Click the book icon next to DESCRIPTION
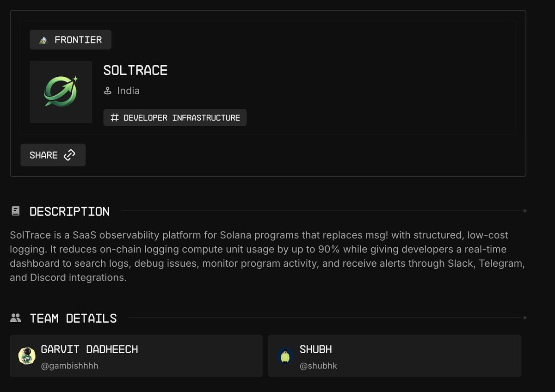Viewport: 555px width, 392px height. (16, 211)
